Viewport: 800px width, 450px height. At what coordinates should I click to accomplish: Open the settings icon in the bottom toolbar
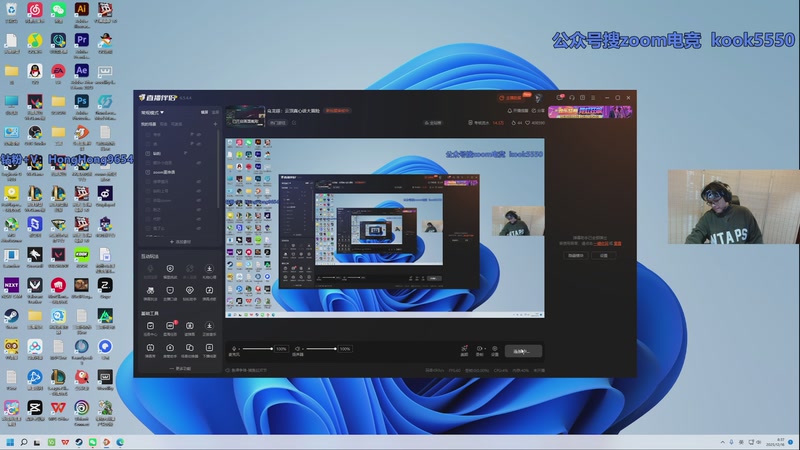[x=494, y=350]
